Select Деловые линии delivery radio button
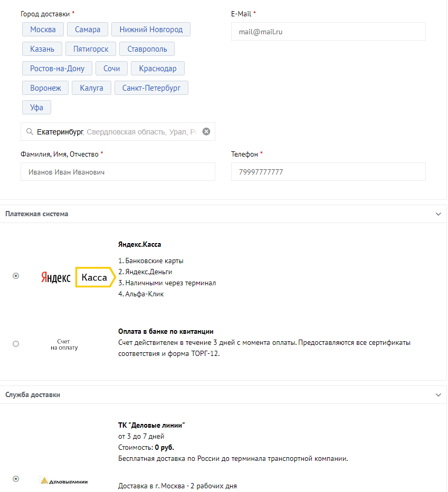 pos(16,479)
